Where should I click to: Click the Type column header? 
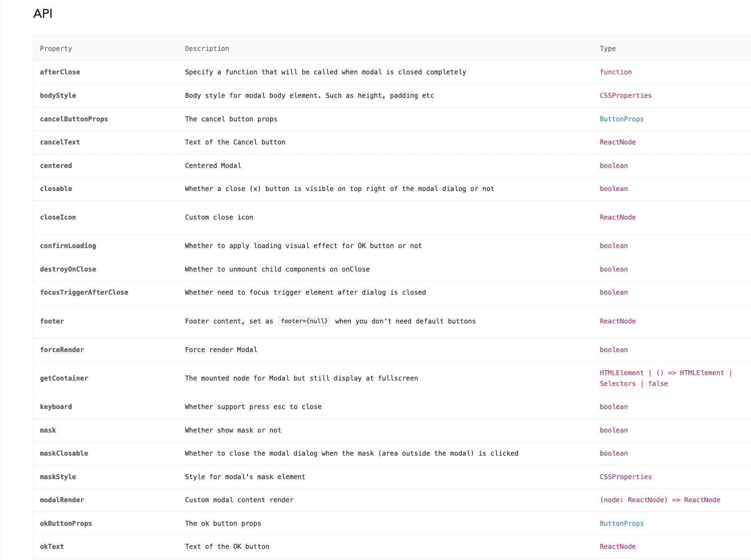(x=607, y=49)
